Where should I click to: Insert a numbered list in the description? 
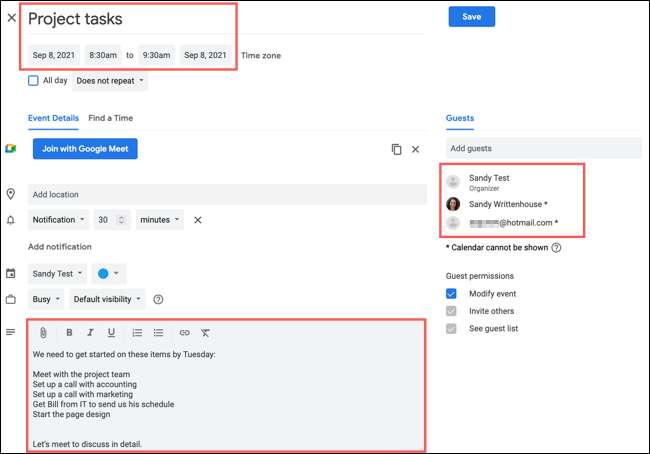(x=137, y=333)
